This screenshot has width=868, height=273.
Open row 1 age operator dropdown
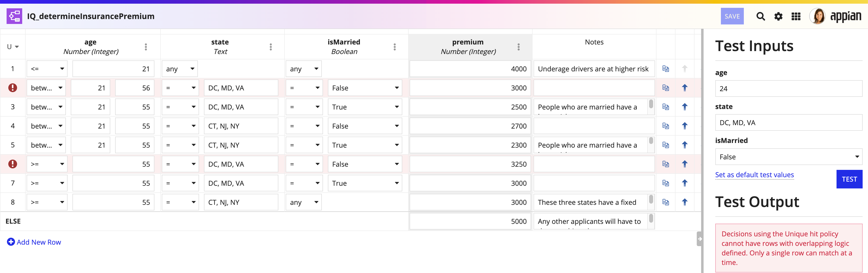47,69
